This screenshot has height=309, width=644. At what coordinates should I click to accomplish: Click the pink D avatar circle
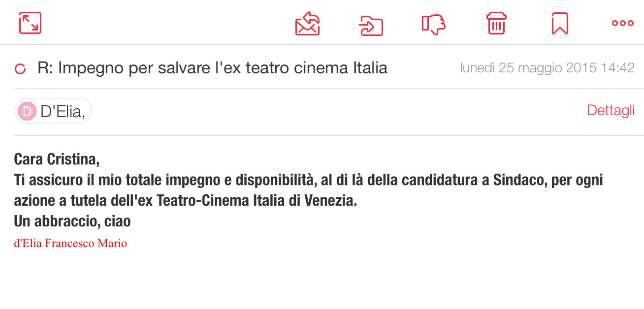click(28, 112)
